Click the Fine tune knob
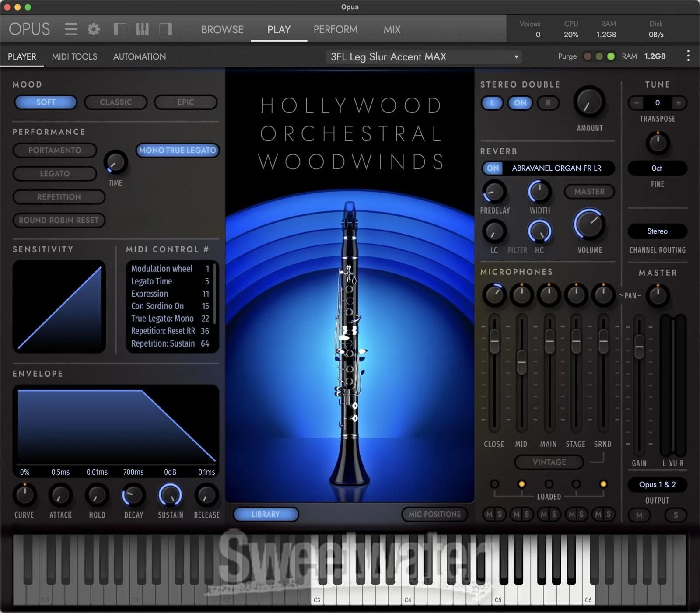700x613 pixels. point(658,143)
